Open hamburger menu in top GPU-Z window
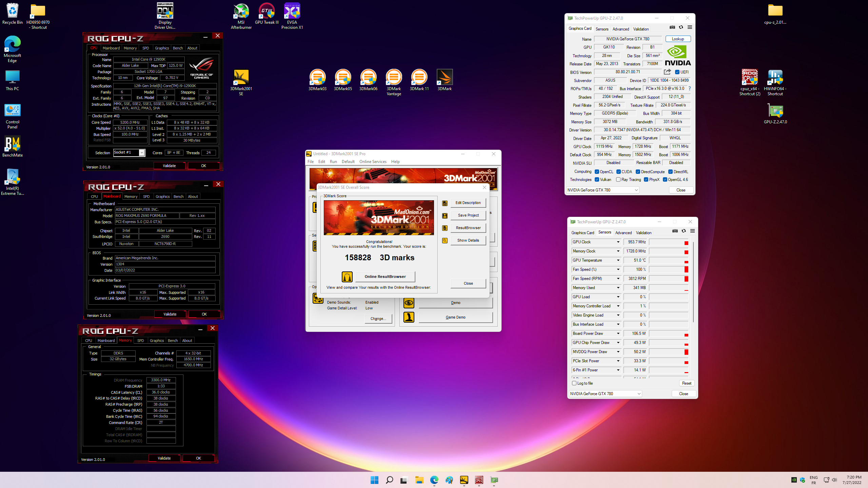 click(690, 27)
